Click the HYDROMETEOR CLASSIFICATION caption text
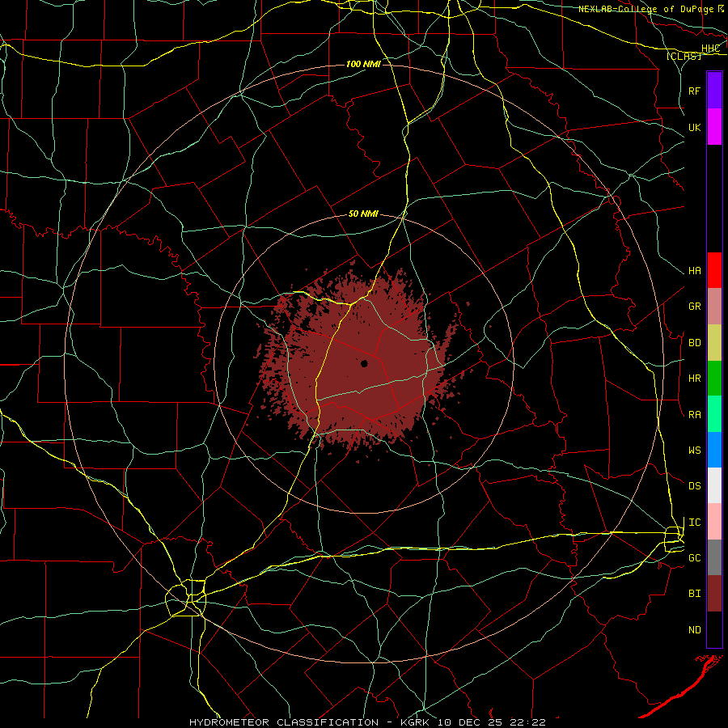Viewport: 728px width, 728px height. point(284,722)
